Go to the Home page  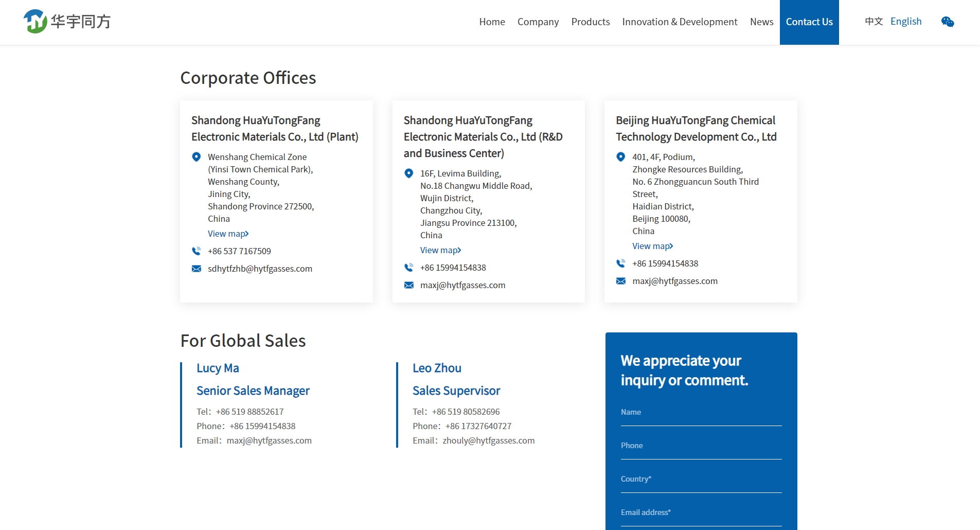pos(492,22)
